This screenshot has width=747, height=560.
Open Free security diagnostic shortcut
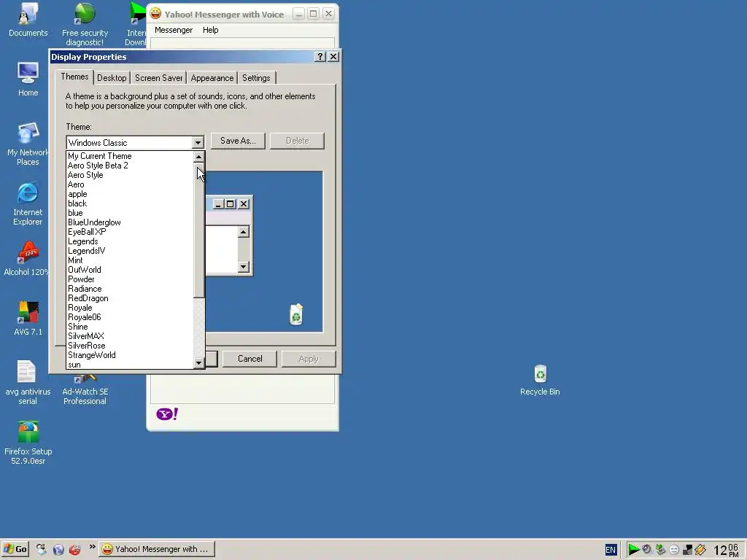pos(85,24)
